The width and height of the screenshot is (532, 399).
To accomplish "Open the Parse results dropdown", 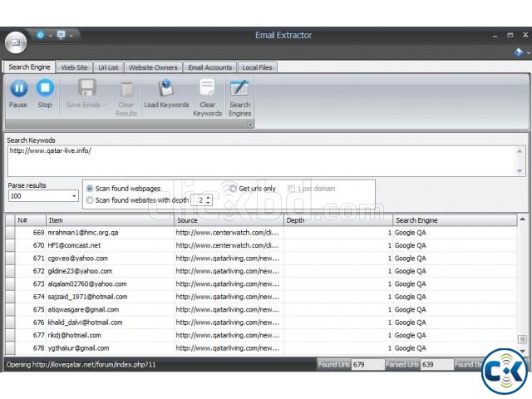I will point(74,196).
